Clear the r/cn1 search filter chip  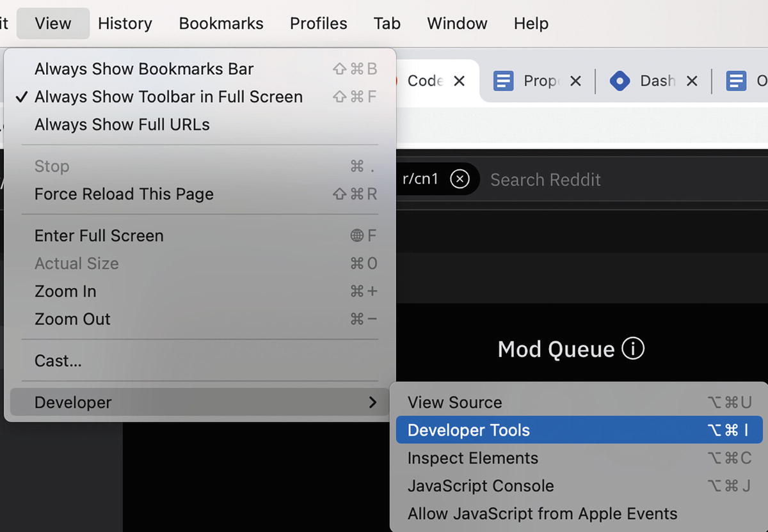(x=460, y=179)
